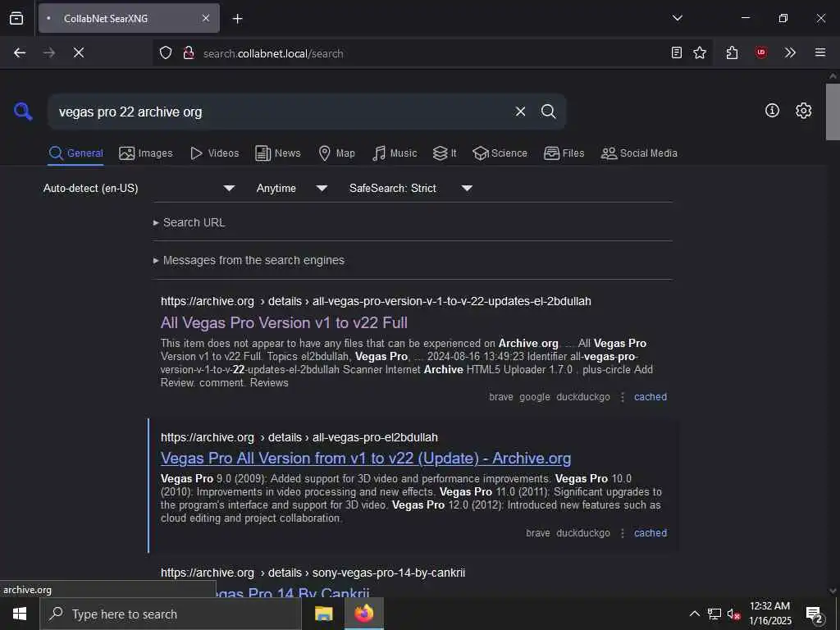840x630 pixels.
Task: Toggle reader view icon
Action: pyautogui.click(x=677, y=52)
